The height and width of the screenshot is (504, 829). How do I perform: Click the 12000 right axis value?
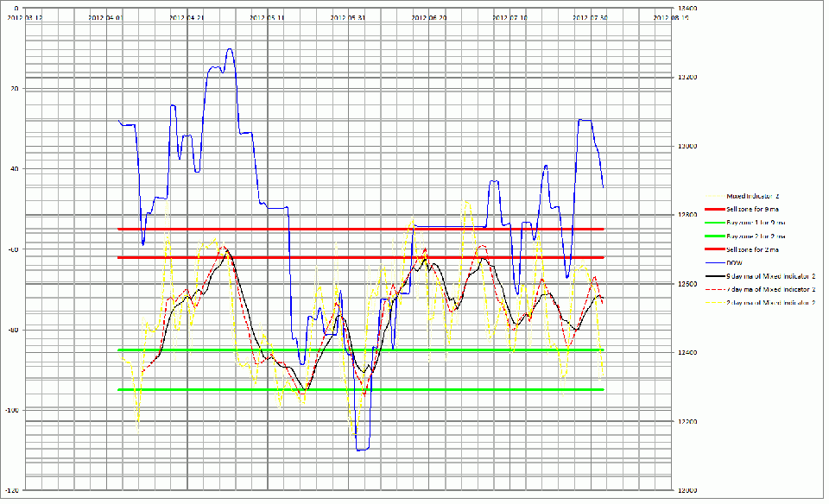(x=687, y=490)
